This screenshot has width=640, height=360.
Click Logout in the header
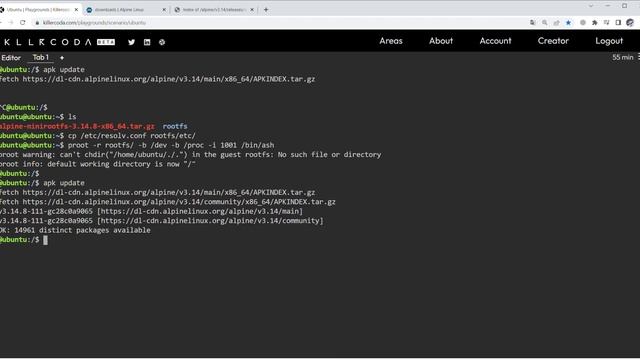(609, 41)
